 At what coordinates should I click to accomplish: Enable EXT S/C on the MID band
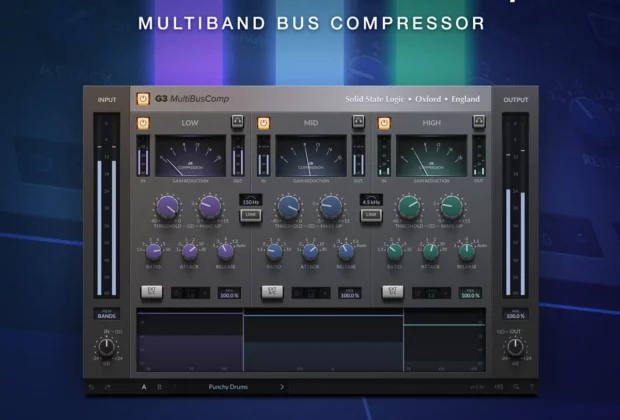(x=272, y=292)
